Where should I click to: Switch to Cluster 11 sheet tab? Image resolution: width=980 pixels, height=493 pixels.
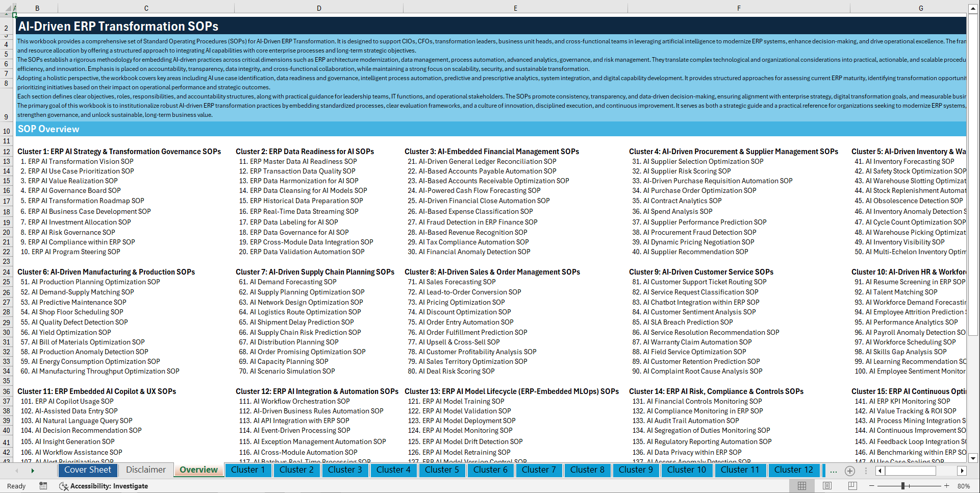click(x=740, y=470)
